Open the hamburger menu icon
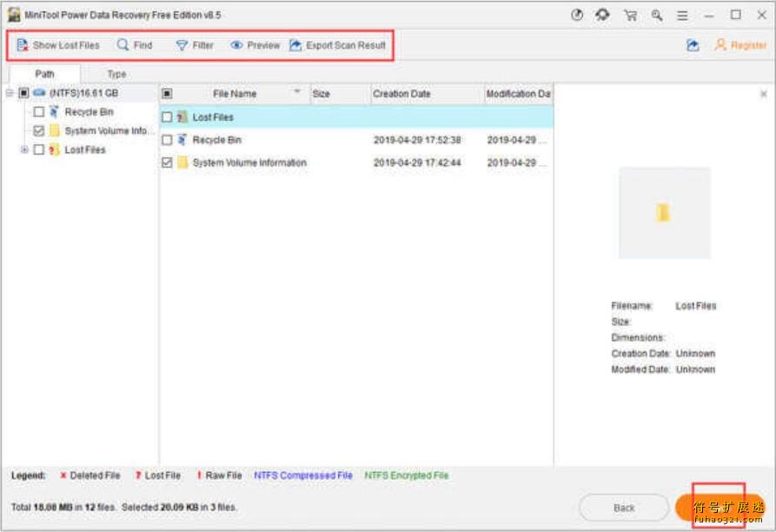 [682, 16]
